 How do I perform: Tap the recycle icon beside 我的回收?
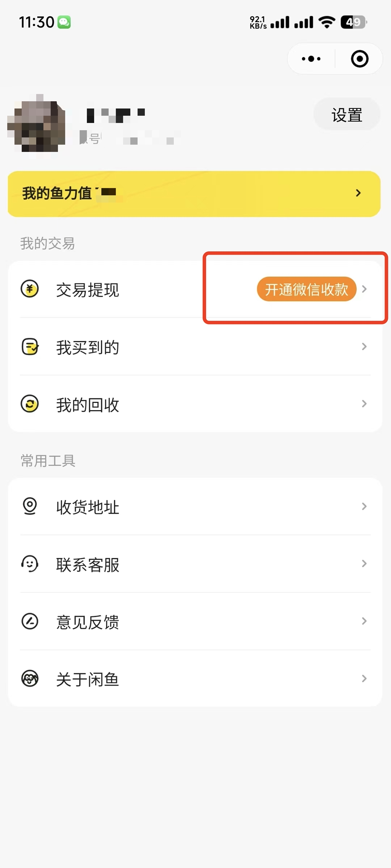coord(30,404)
